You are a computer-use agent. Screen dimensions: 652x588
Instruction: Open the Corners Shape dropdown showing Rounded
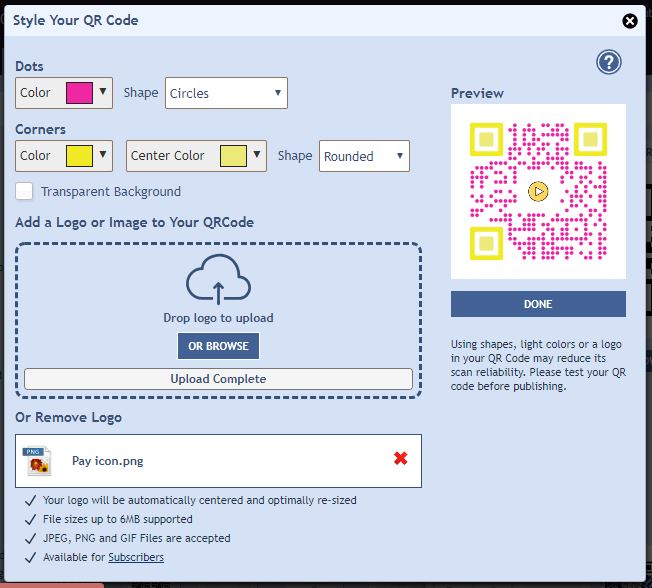coord(364,156)
